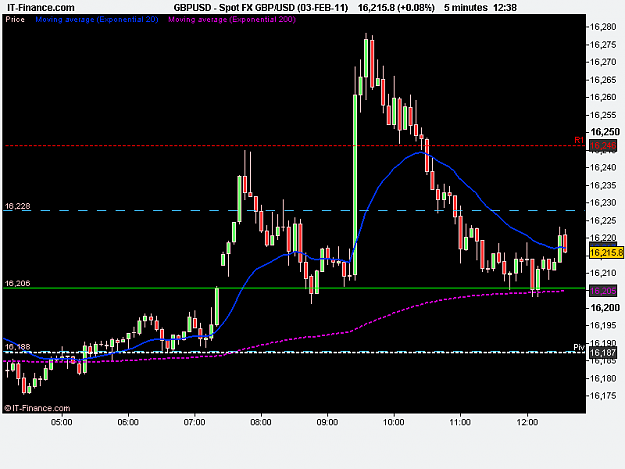
Task: Click the 16,265 price axis label
Action: coord(603,80)
